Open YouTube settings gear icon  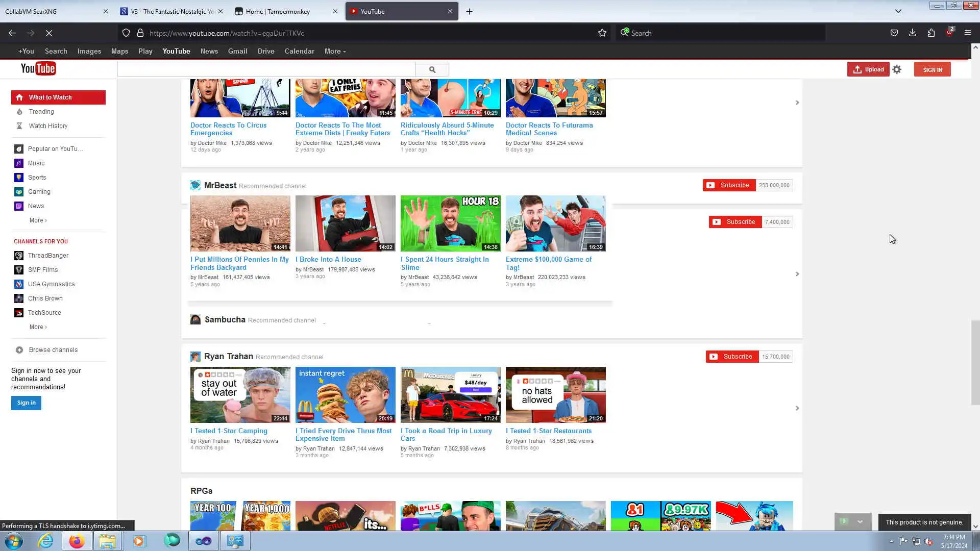[x=897, y=69]
